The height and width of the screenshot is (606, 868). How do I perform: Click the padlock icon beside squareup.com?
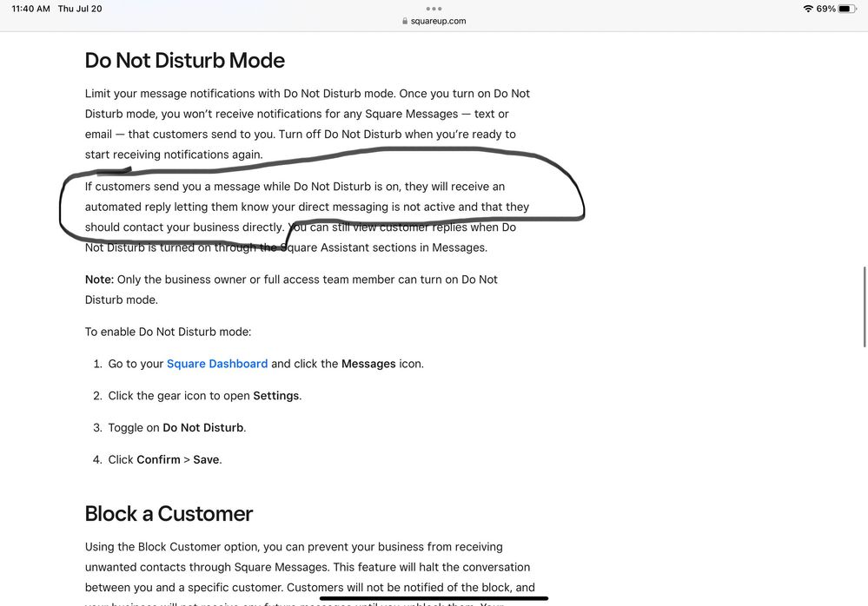[x=404, y=22]
